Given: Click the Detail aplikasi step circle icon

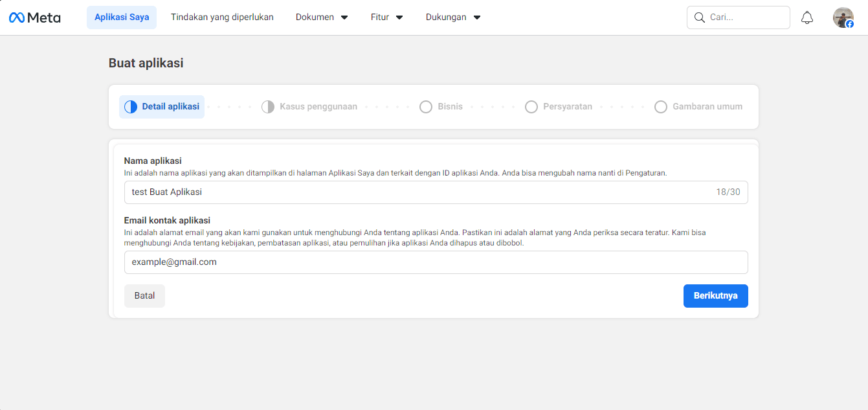Looking at the screenshot, I should pyautogui.click(x=131, y=107).
